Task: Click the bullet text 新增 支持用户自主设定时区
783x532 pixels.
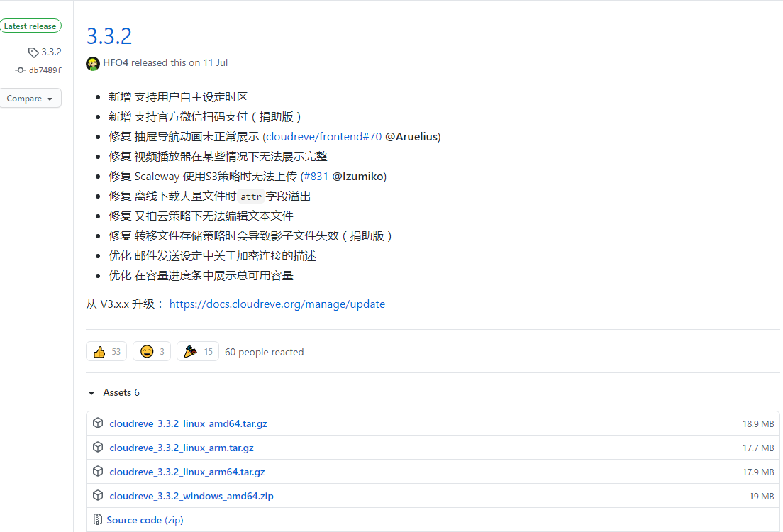Action: (x=178, y=97)
